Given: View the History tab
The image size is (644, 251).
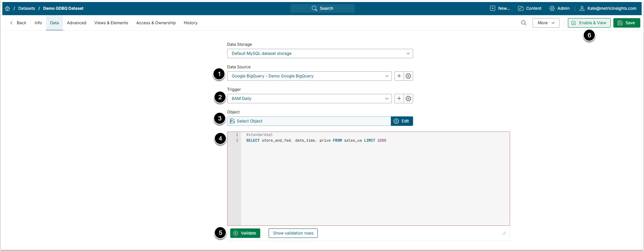Looking at the screenshot, I should pyautogui.click(x=191, y=23).
